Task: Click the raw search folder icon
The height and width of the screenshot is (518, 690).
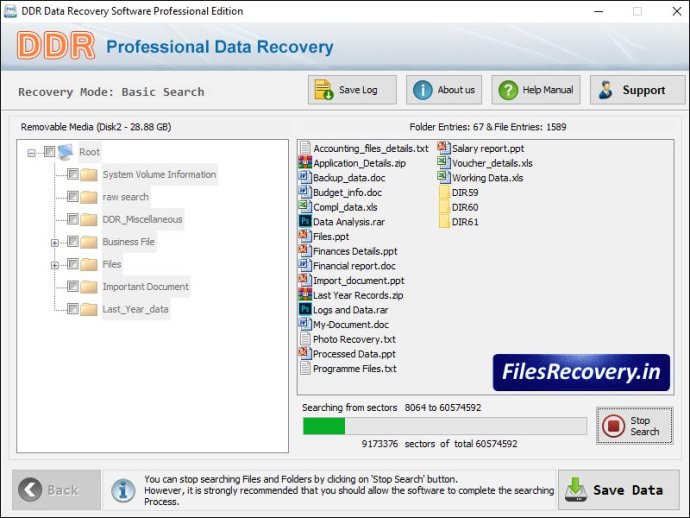Action: pyautogui.click(x=89, y=197)
